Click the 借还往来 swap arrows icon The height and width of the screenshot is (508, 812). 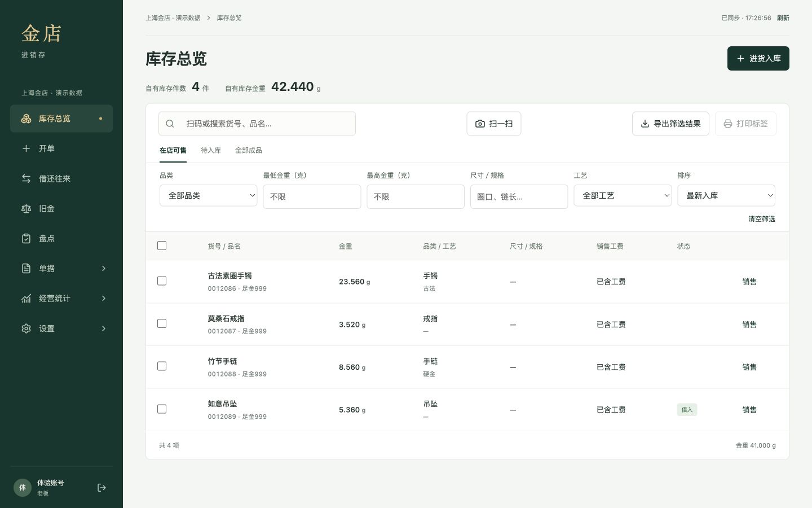(x=26, y=178)
